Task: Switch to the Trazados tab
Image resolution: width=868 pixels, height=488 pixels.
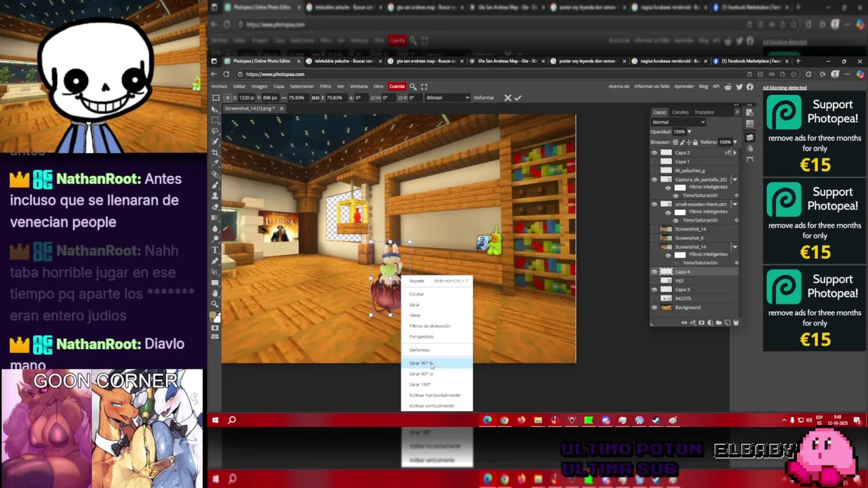Action: point(704,112)
